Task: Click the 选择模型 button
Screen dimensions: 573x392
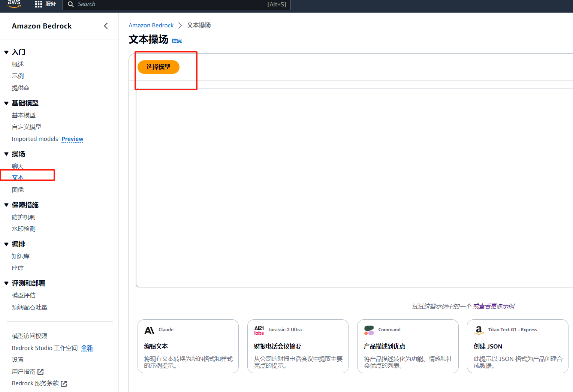Action: (x=159, y=67)
